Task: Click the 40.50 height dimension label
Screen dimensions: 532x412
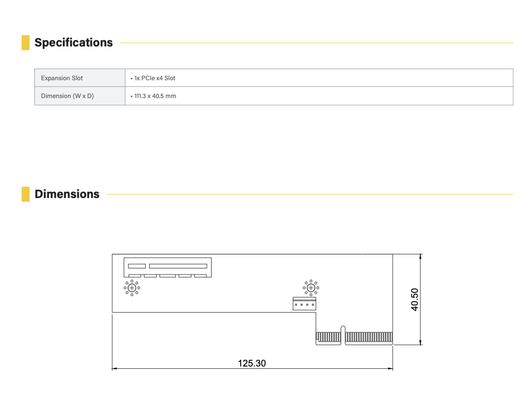Action: [x=415, y=299]
